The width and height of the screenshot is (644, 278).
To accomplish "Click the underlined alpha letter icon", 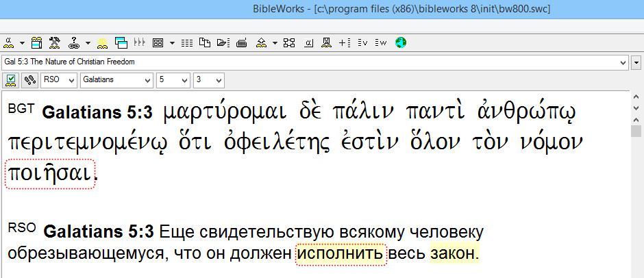I will pos(309,42).
